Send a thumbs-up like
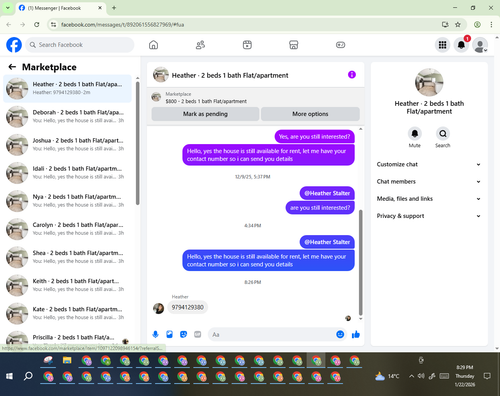This screenshot has height=396, width=500. pyautogui.click(x=356, y=334)
